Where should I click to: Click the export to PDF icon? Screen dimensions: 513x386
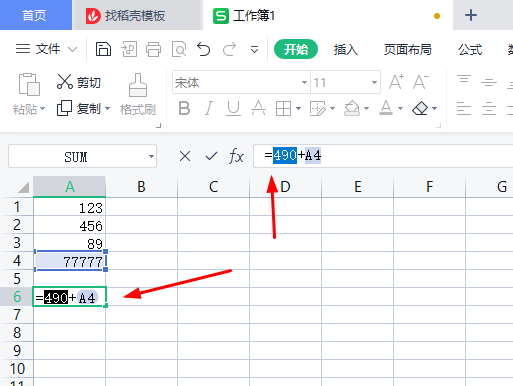coord(129,49)
